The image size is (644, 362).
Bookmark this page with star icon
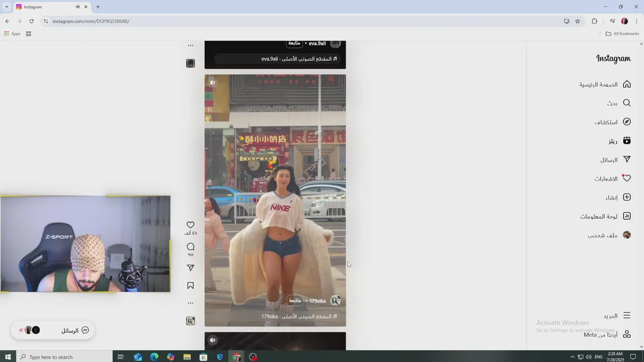(578, 21)
